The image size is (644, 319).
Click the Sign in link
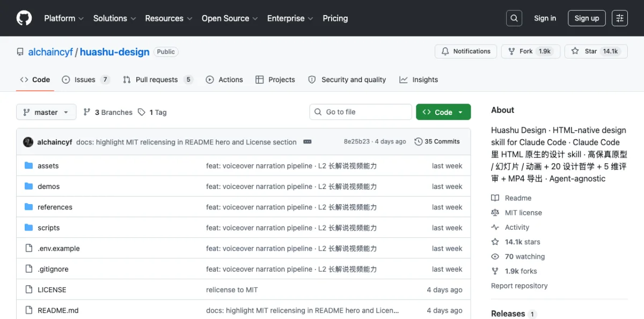545,18
